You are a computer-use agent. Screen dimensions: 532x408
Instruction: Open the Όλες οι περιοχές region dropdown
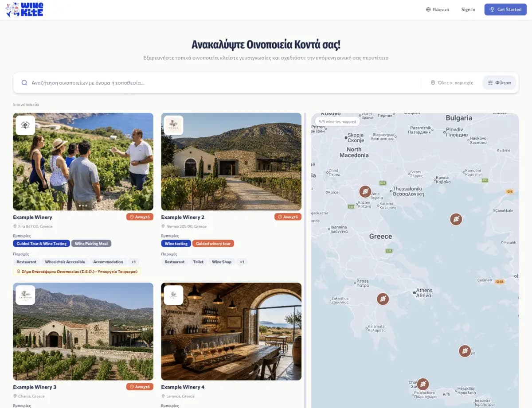tap(452, 83)
